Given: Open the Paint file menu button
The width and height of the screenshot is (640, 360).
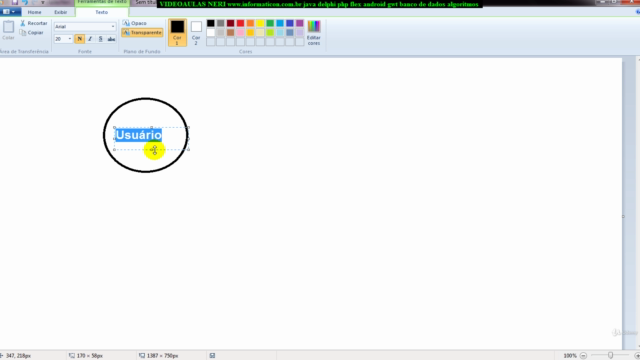Looking at the screenshot, I should click(x=9, y=12).
